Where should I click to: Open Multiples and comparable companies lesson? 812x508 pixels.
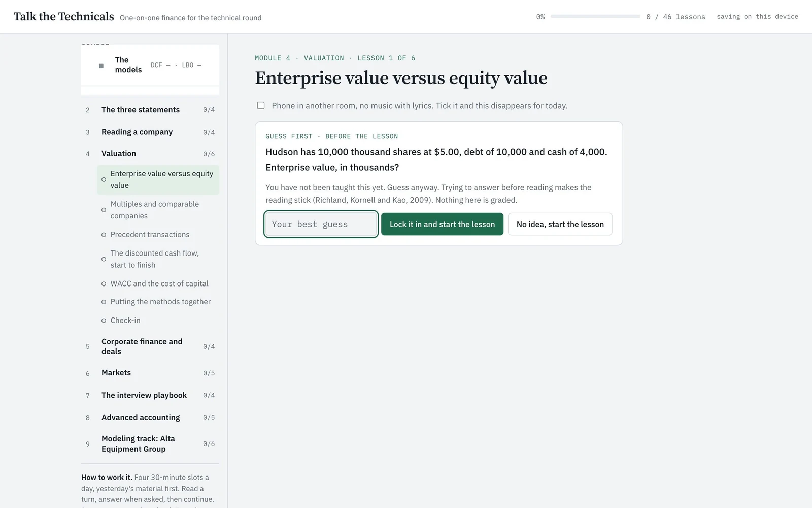point(158,210)
